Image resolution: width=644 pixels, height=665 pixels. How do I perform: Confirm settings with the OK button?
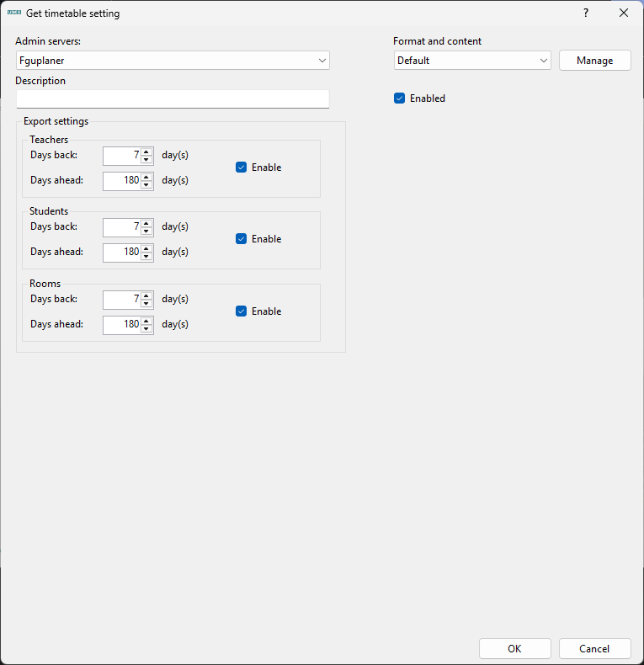(514, 648)
